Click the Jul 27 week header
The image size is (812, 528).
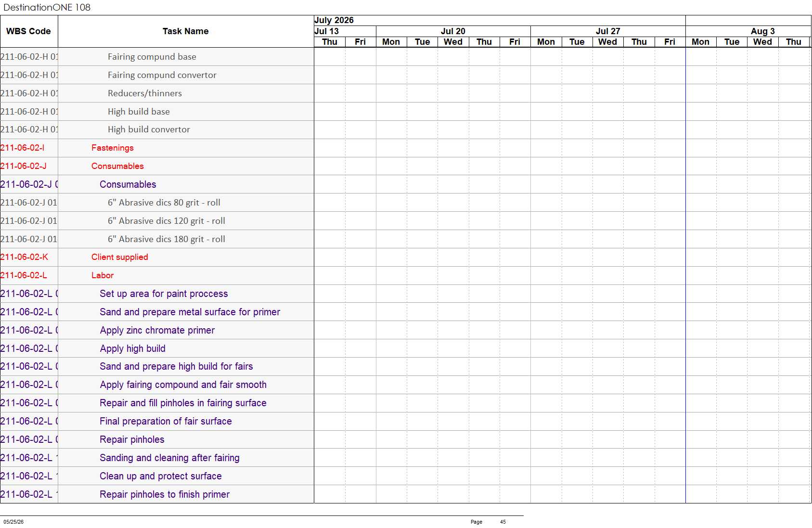coord(608,31)
